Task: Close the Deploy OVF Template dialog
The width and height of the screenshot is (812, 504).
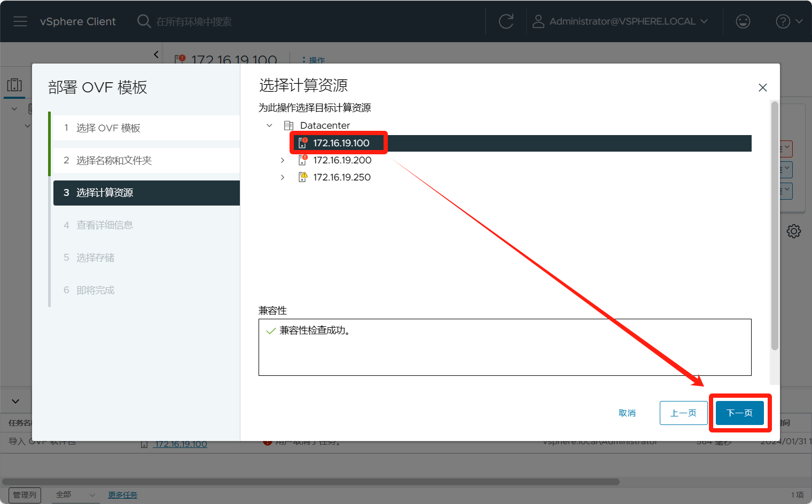Action: click(x=762, y=88)
